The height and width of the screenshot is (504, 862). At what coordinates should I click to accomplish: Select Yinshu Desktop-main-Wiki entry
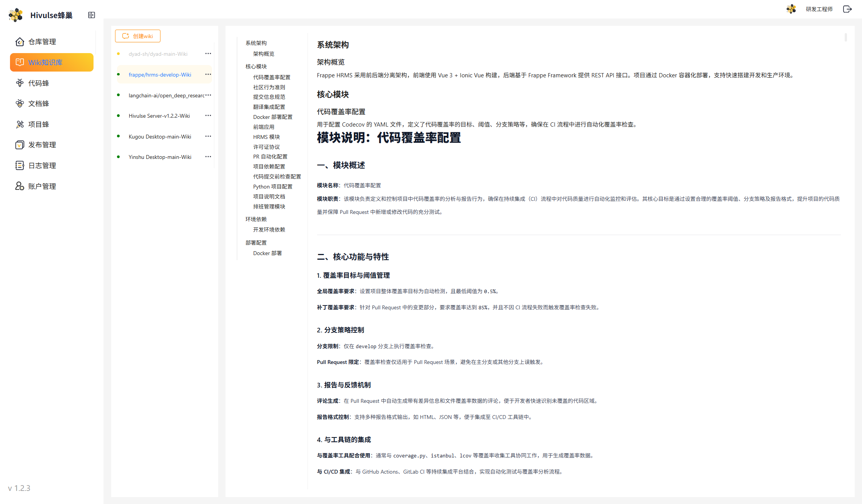pyautogui.click(x=160, y=157)
